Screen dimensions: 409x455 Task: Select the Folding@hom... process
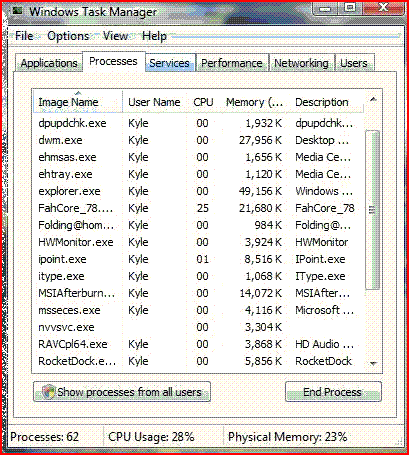(198, 225)
